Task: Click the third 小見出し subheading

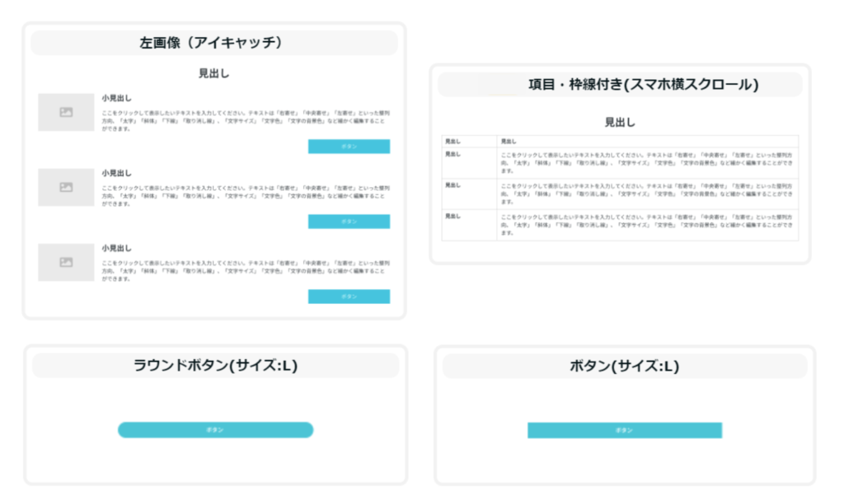Action: (116, 248)
